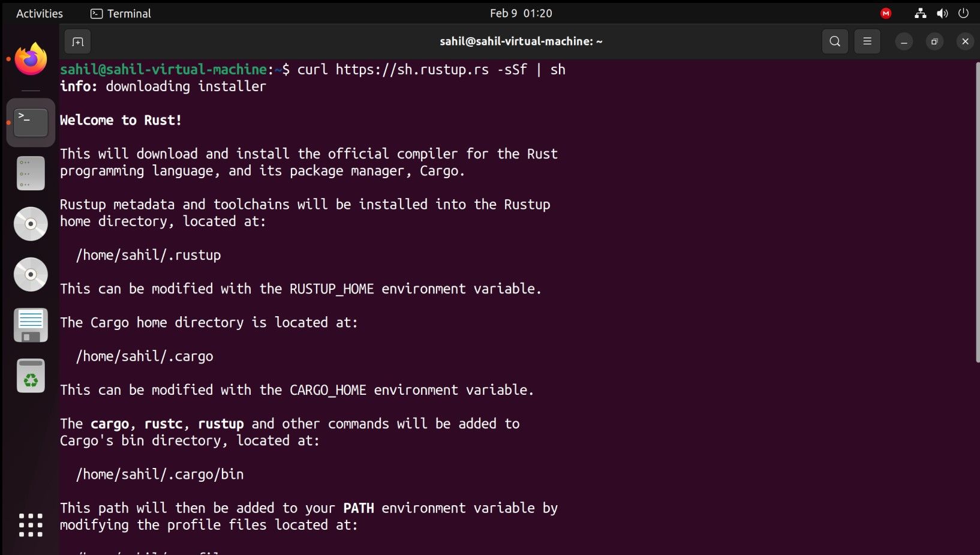Click the Terminal dock icon
Image resolution: width=980 pixels, height=555 pixels.
(31, 122)
